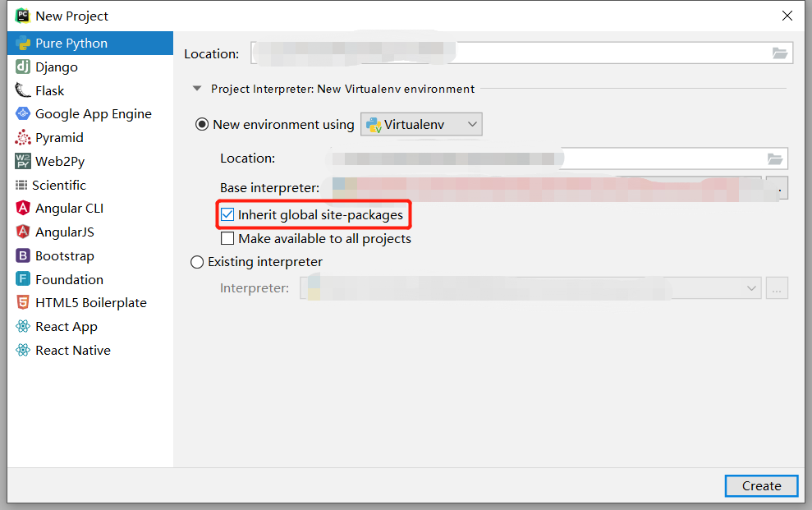Browse for the project location folder
The height and width of the screenshot is (510, 812).
(779, 53)
